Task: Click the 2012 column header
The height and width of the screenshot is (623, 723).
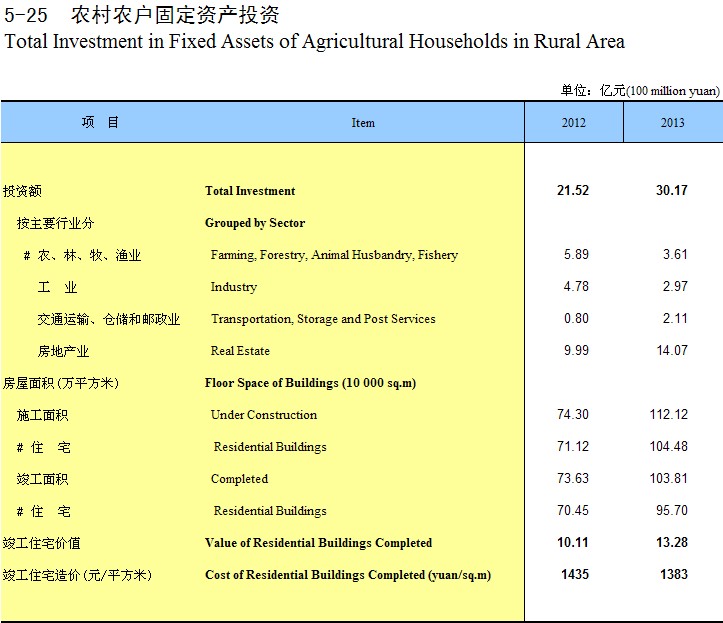Action: coord(574,123)
